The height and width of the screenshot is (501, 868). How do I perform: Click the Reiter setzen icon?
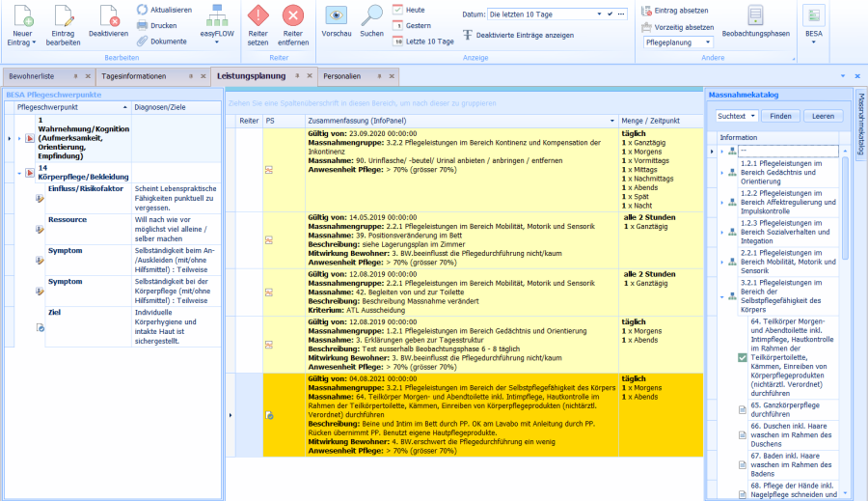coord(258,16)
